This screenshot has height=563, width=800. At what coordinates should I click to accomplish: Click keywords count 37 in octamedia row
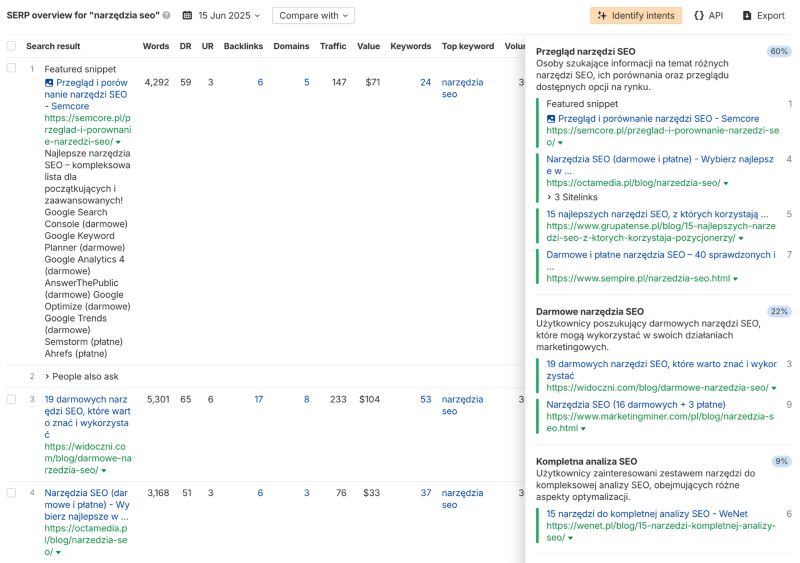tap(426, 493)
